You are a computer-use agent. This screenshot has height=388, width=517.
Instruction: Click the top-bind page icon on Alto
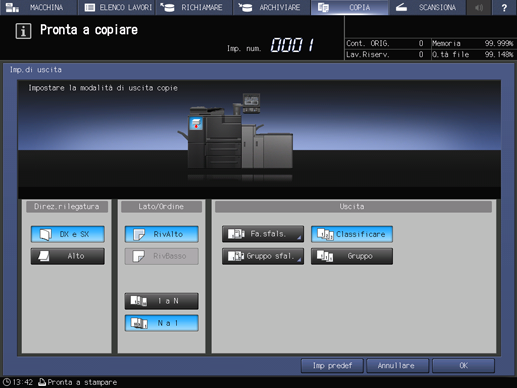(44, 256)
